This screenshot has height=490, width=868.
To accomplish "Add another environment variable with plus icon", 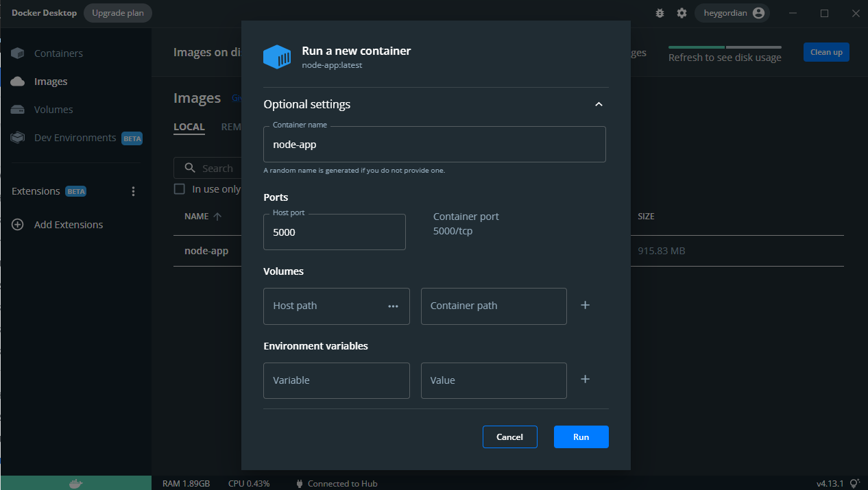I will coord(585,379).
